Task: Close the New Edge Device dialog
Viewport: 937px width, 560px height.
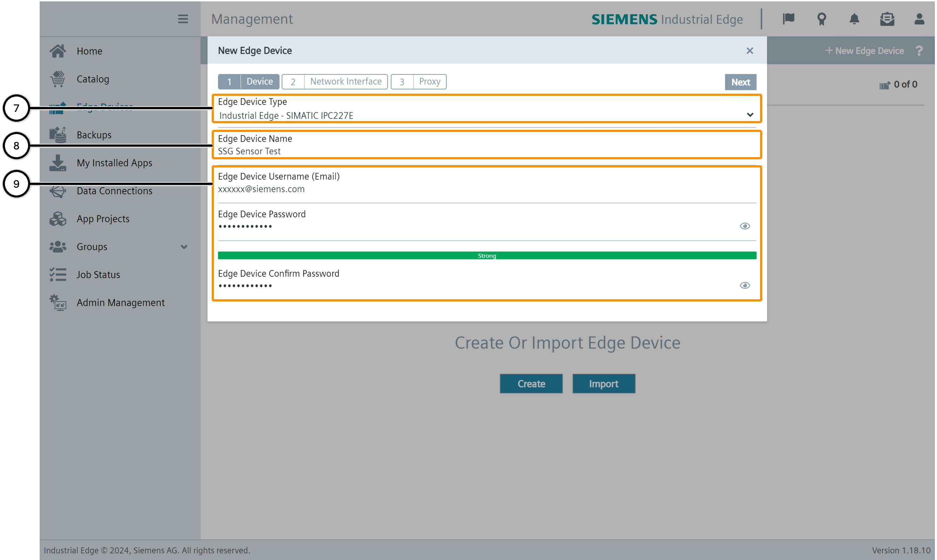Action: coord(750,51)
